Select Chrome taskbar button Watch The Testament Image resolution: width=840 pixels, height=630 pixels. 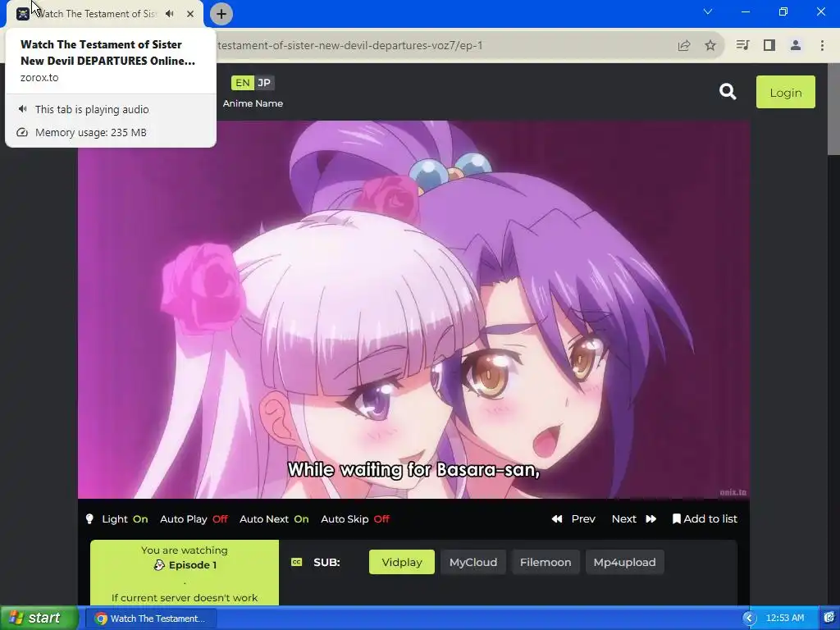151,619
